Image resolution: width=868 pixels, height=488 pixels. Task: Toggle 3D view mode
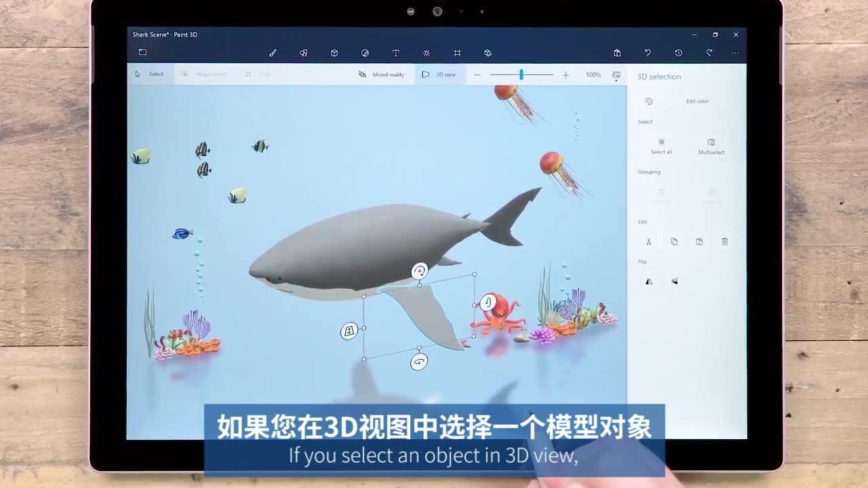coord(439,75)
